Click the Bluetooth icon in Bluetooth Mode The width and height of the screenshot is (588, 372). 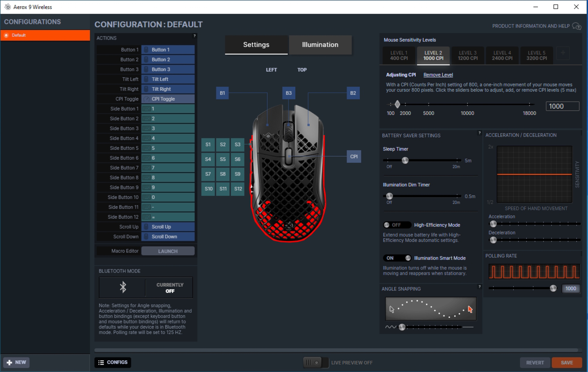123,287
